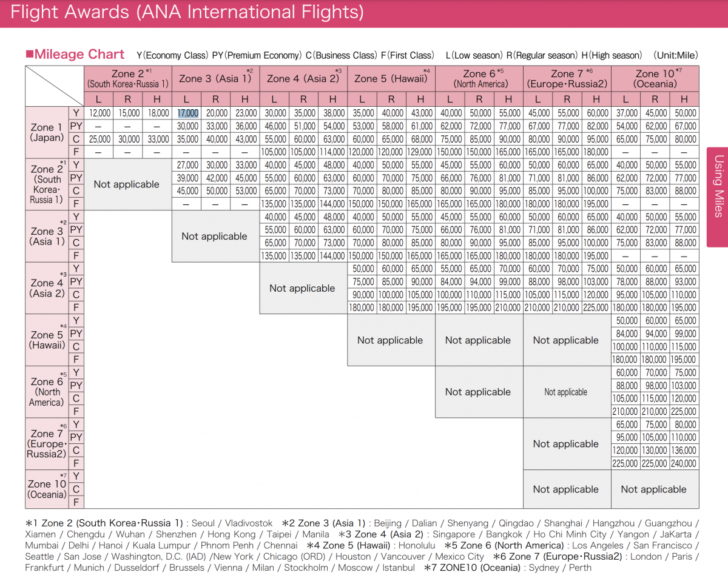Click the Zone 4 (Asia 2) column header

[303, 79]
